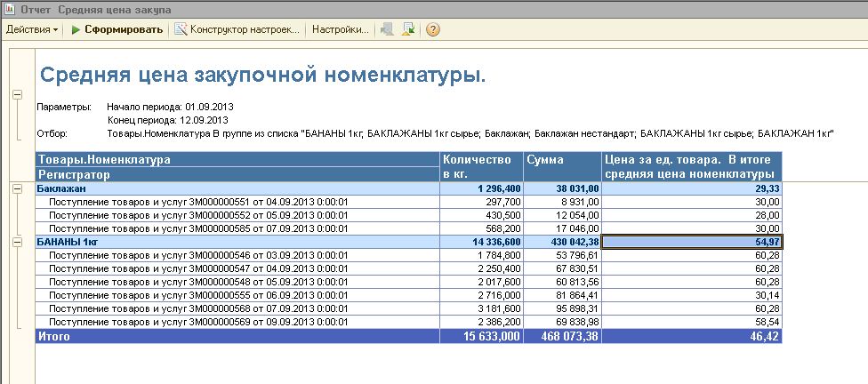Select sum cell 17 046,00
The image size is (868, 384).
[x=562, y=228]
